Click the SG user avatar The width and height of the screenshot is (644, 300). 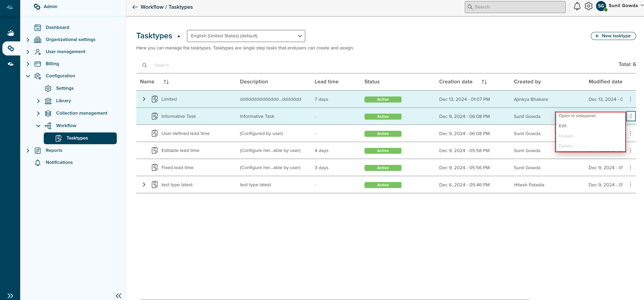601,6
